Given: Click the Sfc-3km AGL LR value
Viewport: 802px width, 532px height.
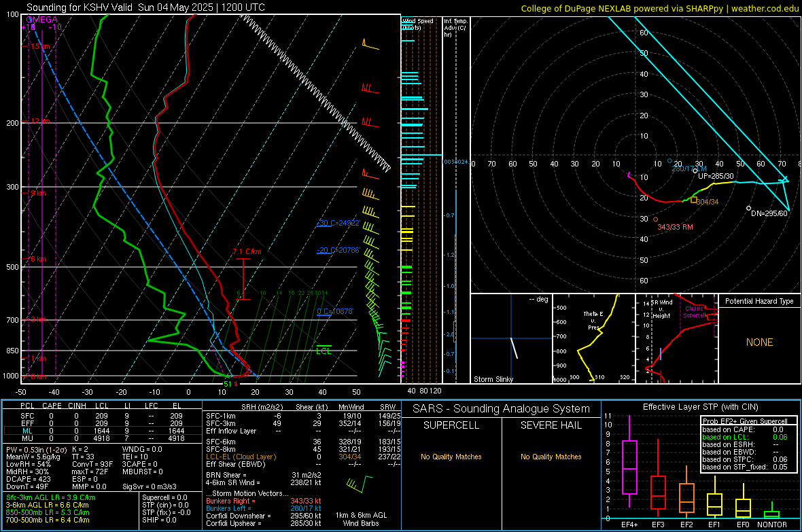Looking at the screenshot, I should coord(51,497).
